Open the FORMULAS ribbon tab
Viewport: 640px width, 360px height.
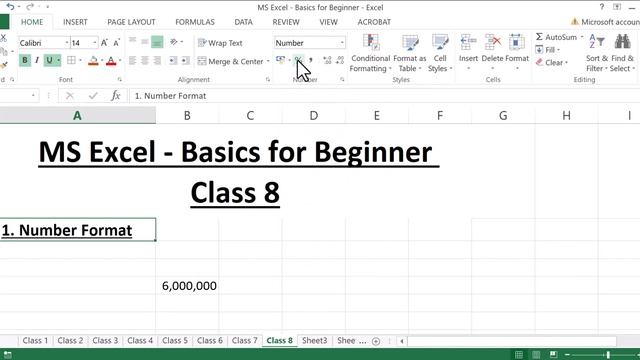coord(195,22)
